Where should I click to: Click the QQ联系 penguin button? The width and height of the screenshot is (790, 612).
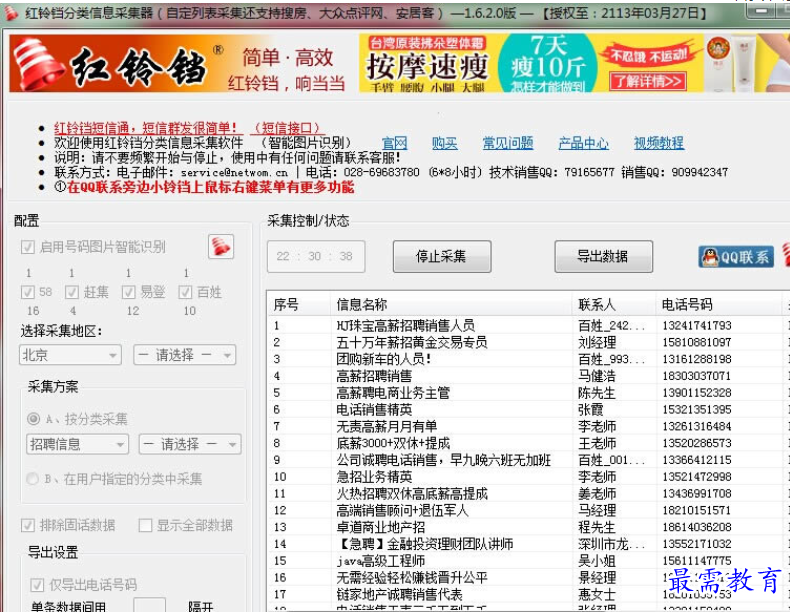(x=736, y=257)
